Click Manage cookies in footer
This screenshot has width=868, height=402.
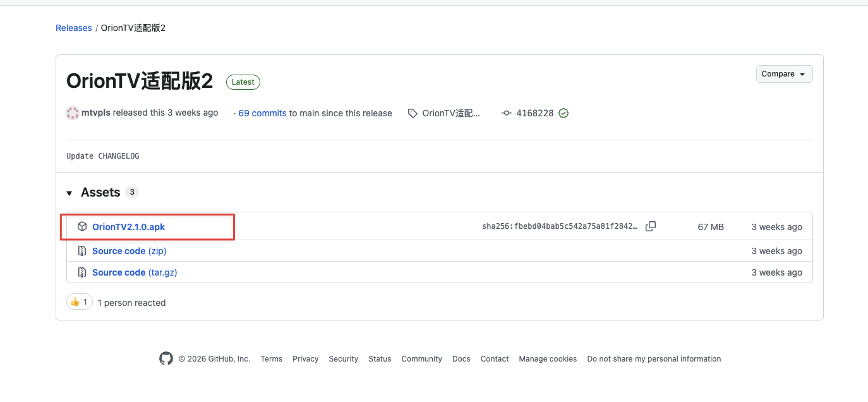point(548,358)
